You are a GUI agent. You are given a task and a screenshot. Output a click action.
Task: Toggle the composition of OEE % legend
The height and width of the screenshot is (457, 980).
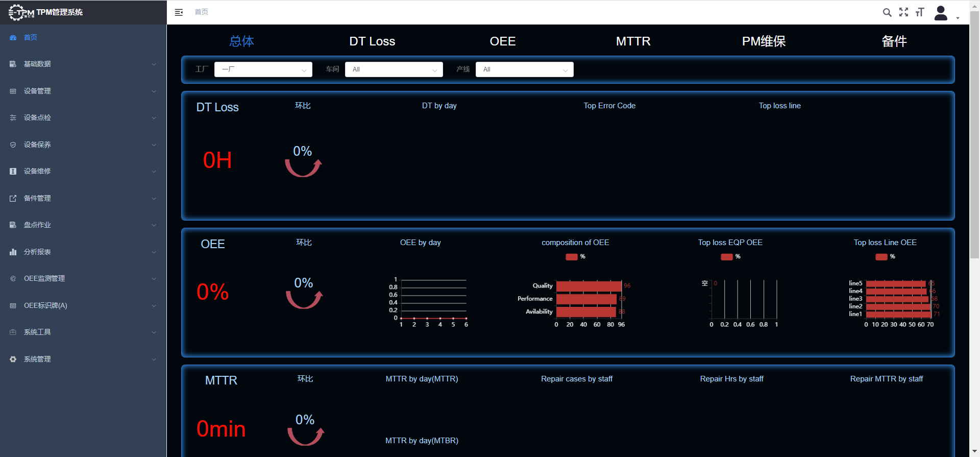(575, 257)
